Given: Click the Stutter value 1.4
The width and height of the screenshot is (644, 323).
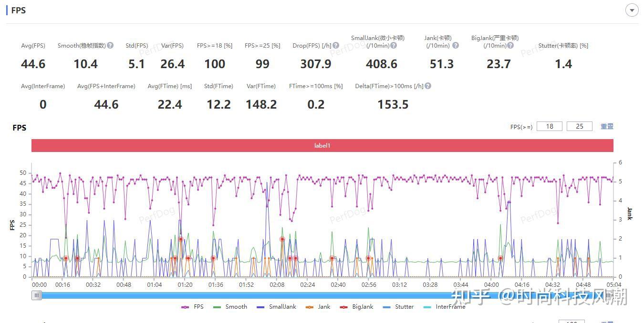Looking at the screenshot, I should (x=563, y=64).
